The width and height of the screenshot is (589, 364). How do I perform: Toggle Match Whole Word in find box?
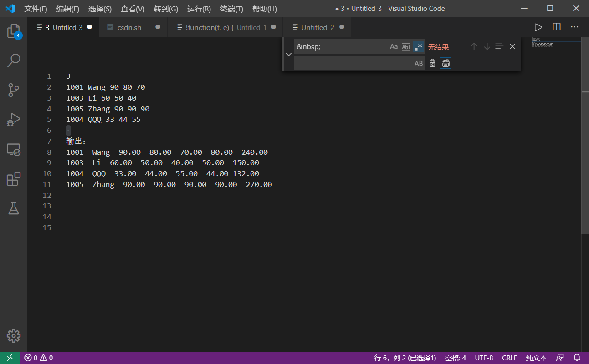point(406,47)
